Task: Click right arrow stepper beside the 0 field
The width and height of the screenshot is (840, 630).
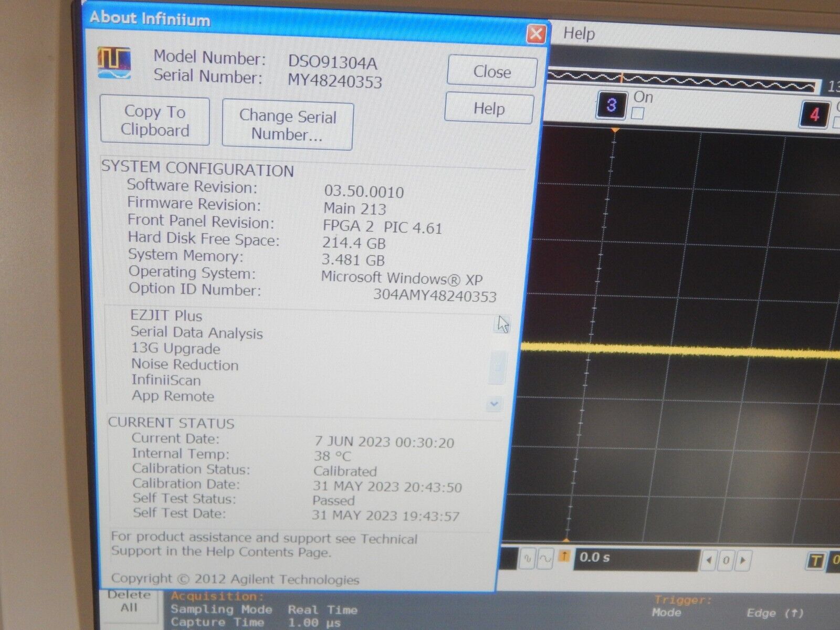Action: coord(744,561)
